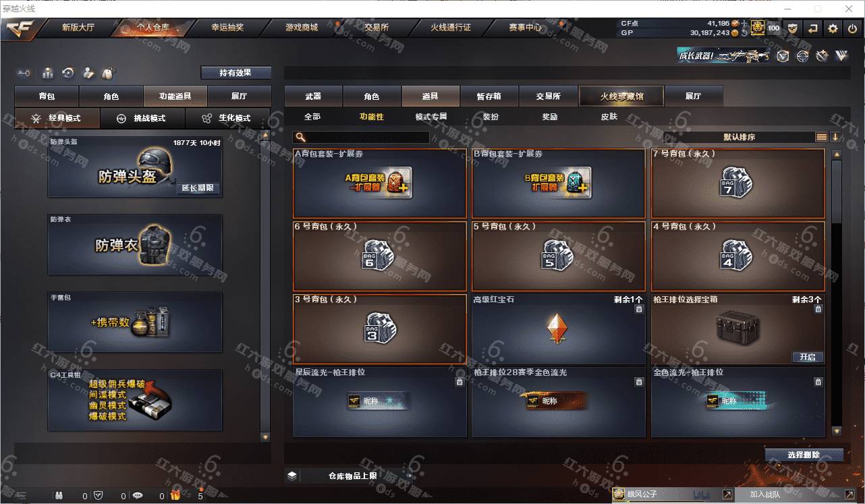The image size is (865, 504).
Task: Open the 默认排序 sorting dropdown
Action: [740, 137]
